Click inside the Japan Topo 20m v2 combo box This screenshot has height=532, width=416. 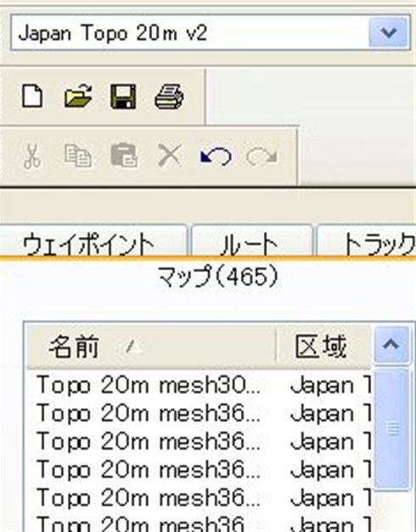click(x=190, y=33)
